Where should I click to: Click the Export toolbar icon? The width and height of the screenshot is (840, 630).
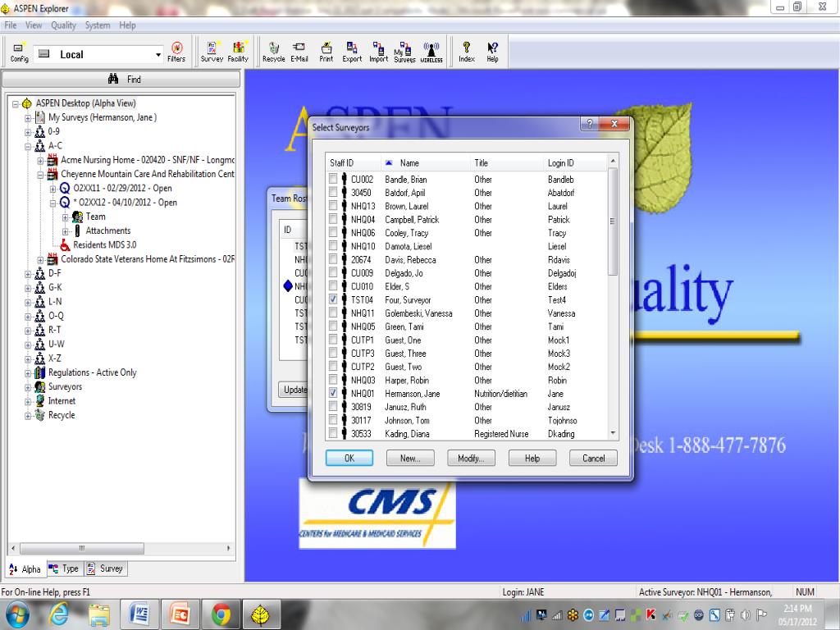(352, 52)
